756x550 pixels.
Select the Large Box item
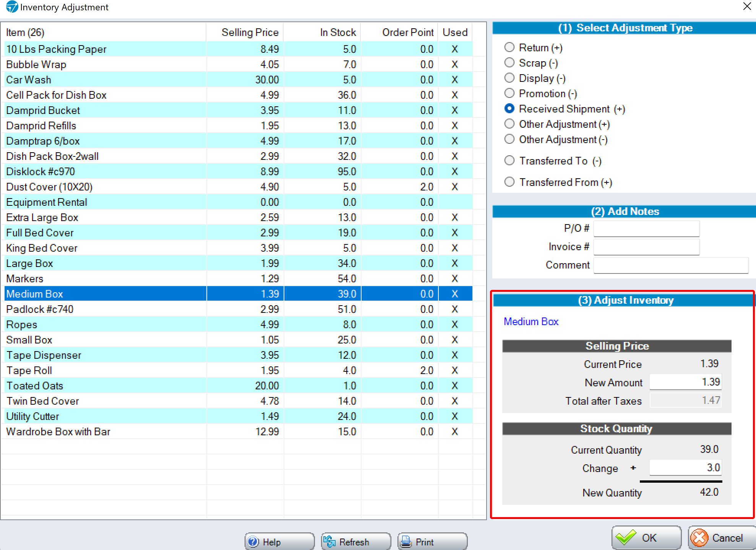pyautogui.click(x=238, y=263)
